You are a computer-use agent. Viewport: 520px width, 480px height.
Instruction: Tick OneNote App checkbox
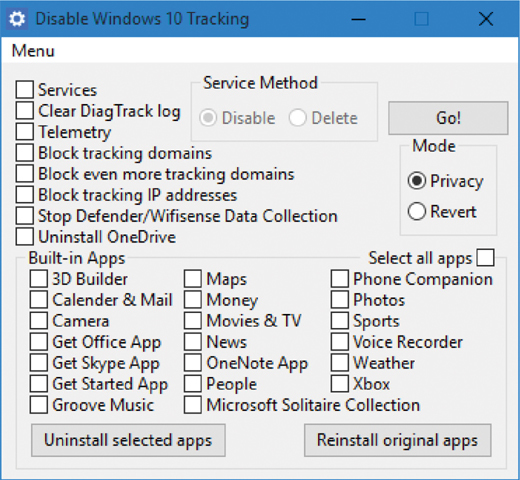(193, 362)
